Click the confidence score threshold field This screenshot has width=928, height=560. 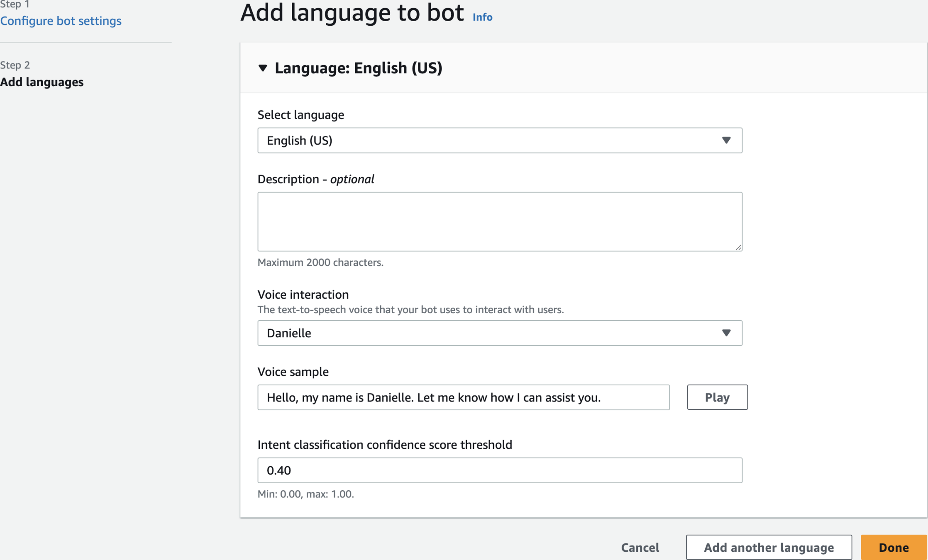click(x=499, y=470)
